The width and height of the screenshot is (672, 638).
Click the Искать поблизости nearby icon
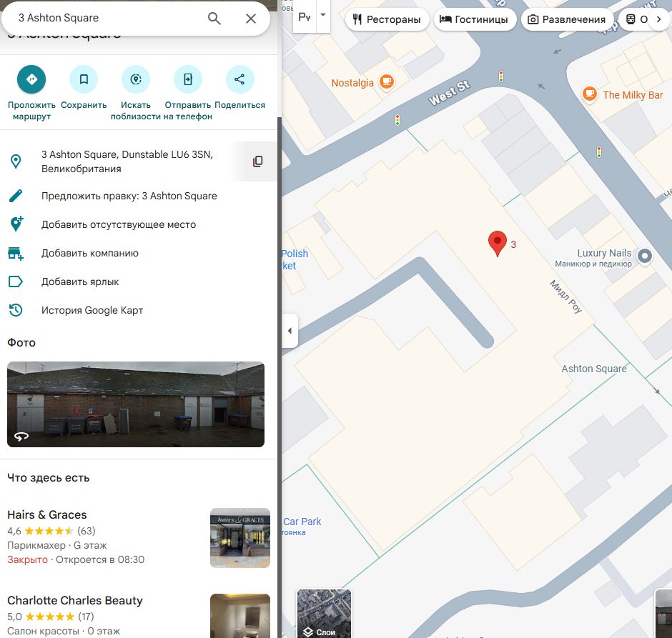(136, 79)
